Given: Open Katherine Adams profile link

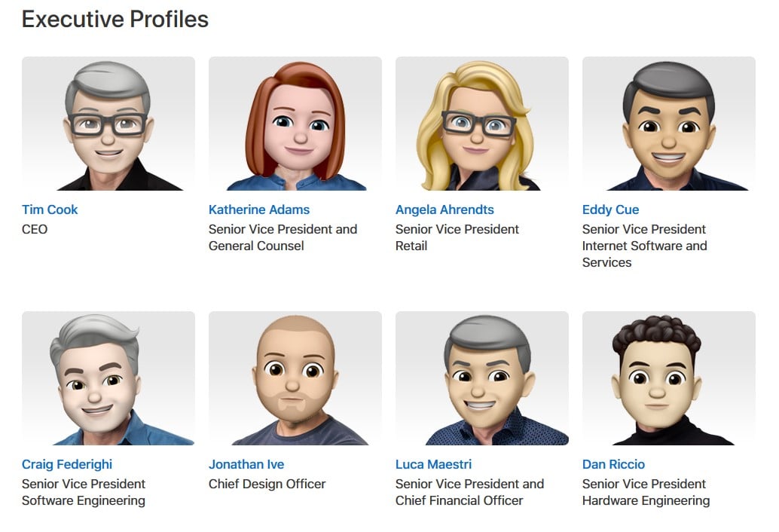Looking at the screenshot, I should click(x=259, y=209).
